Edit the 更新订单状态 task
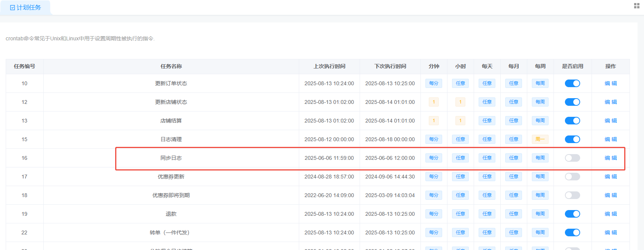644x250 pixels. tap(611, 83)
